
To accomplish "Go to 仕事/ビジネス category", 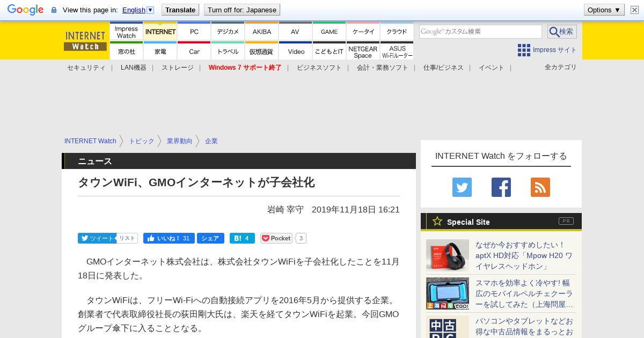I will tap(443, 68).
